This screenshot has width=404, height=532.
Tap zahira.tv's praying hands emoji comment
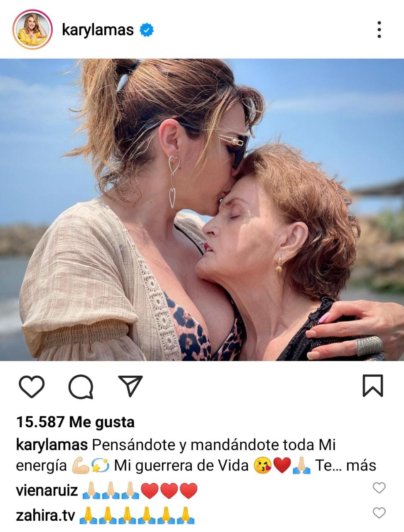coord(137,516)
